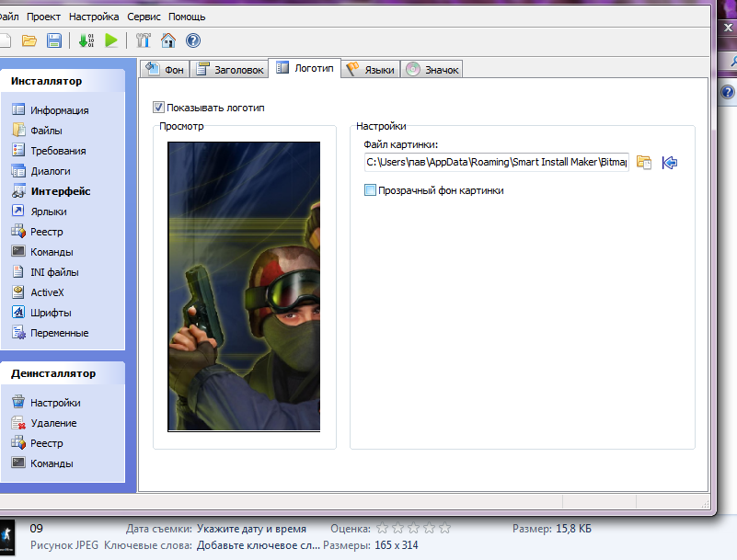Open Команды under Деинсталлятор
This screenshot has height=560, width=737.
point(42,463)
